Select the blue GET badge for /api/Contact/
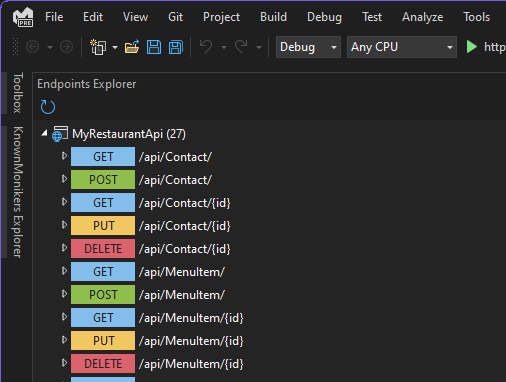Image resolution: width=506 pixels, height=382 pixels. coord(103,157)
